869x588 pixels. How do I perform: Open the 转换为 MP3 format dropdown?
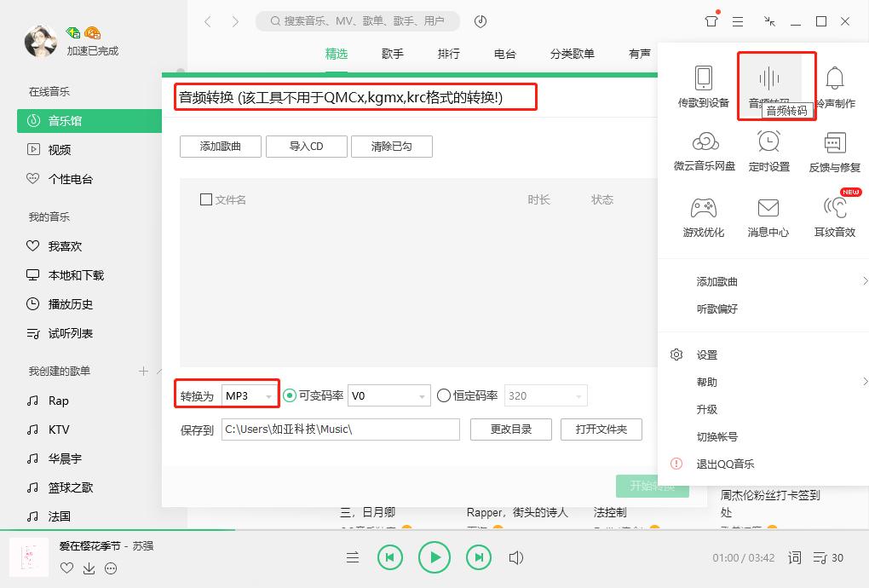coord(247,395)
